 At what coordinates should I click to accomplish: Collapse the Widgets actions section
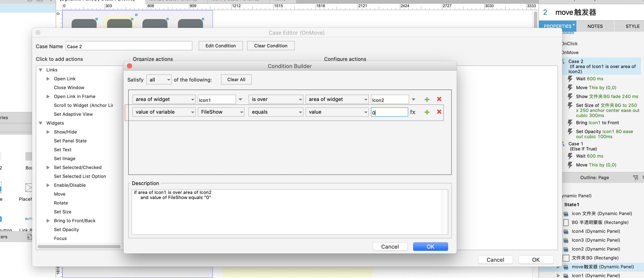pos(40,123)
